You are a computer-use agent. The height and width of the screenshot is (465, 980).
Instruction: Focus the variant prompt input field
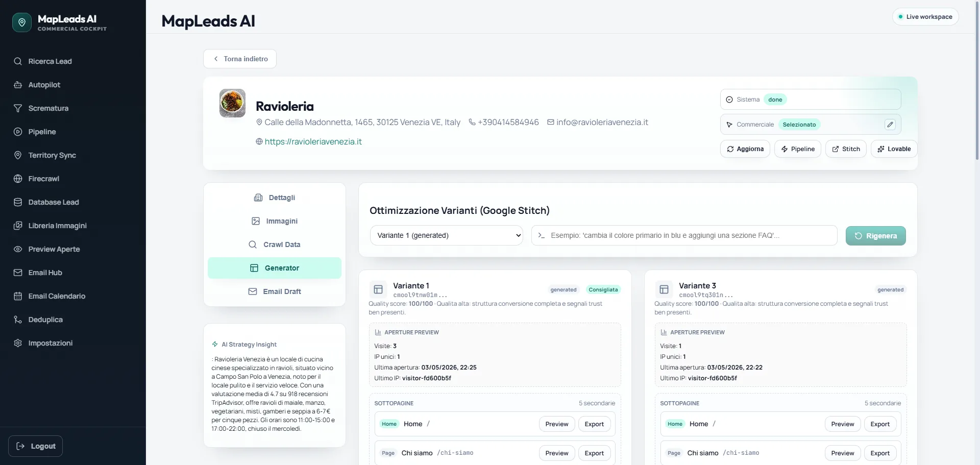point(684,235)
